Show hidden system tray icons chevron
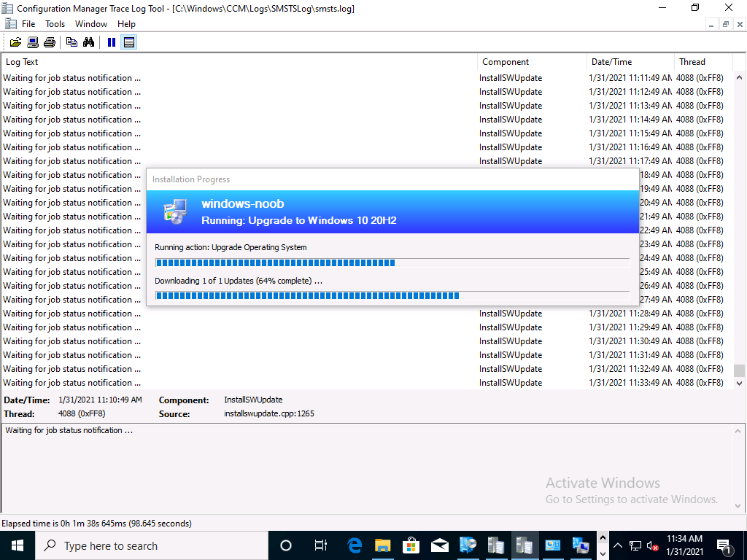747x560 pixels. 618,545
